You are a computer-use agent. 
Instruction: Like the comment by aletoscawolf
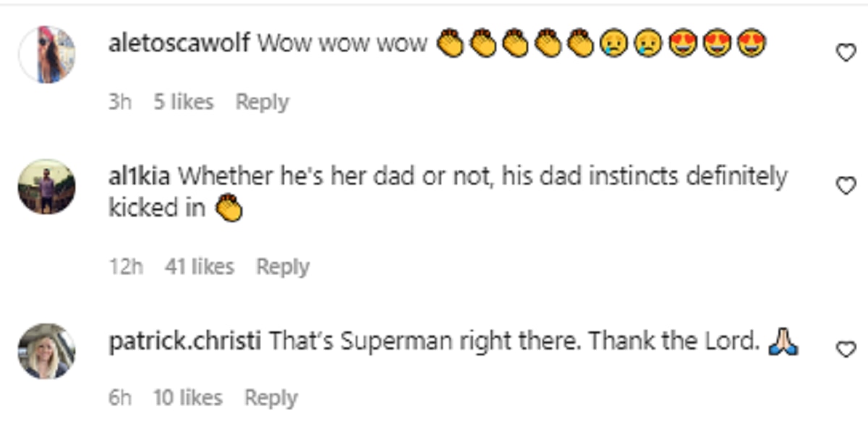pos(845,52)
